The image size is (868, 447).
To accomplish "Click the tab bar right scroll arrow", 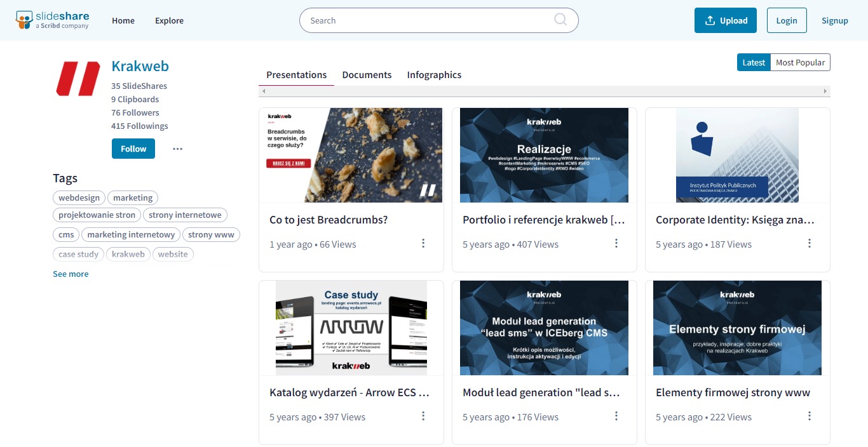I will tap(825, 91).
